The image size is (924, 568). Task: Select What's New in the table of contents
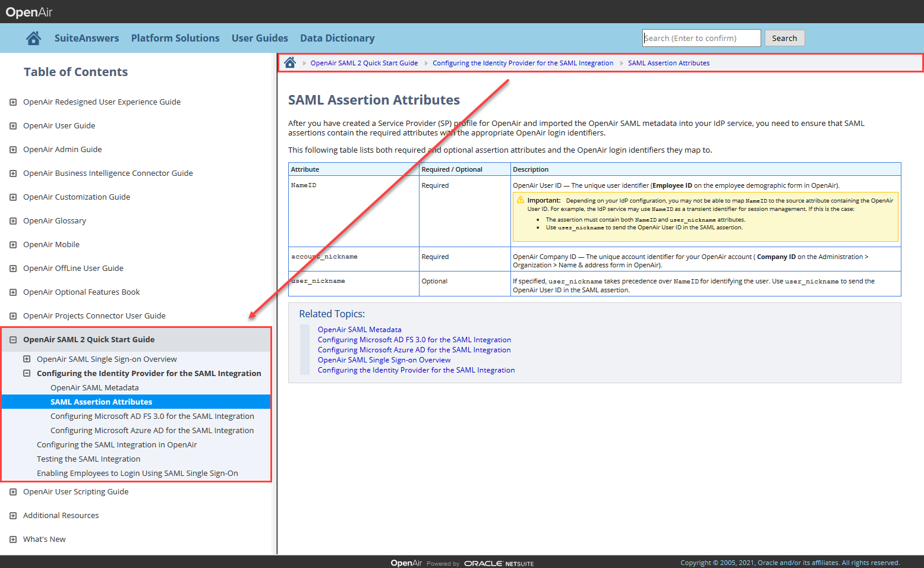click(x=45, y=539)
